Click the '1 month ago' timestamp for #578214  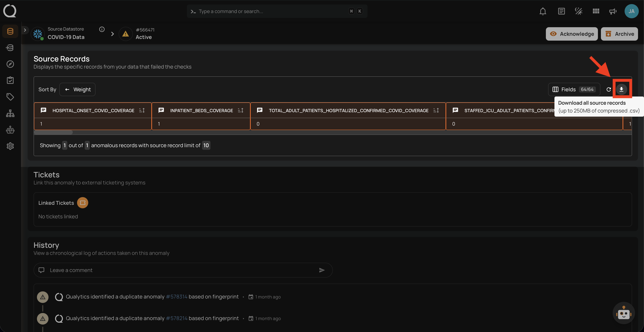tap(268, 319)
